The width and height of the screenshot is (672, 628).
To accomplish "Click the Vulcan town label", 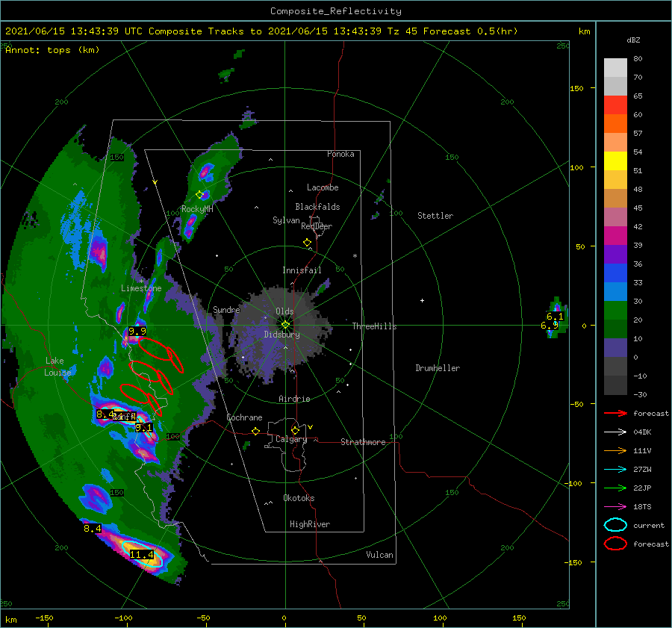I will (379, 555).
